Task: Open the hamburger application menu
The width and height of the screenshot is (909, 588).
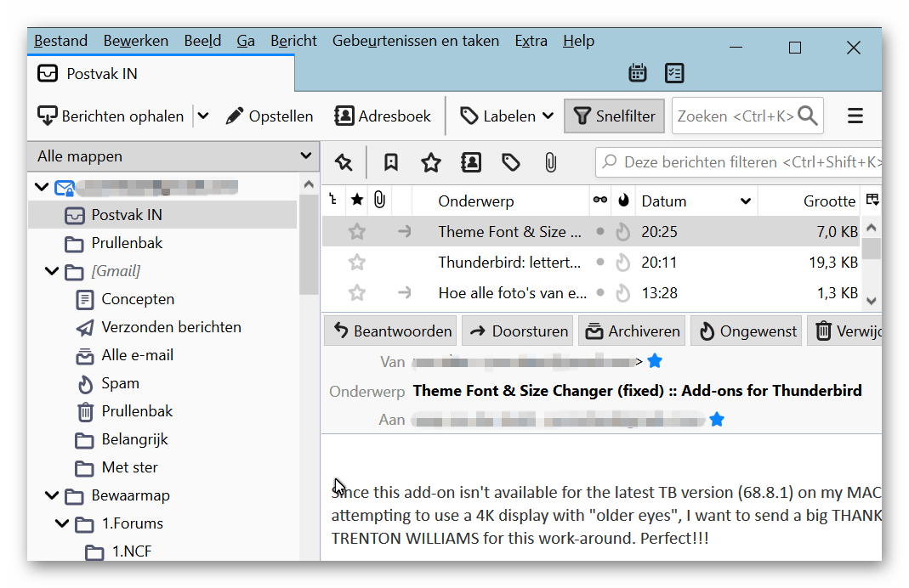Action: 855,116
